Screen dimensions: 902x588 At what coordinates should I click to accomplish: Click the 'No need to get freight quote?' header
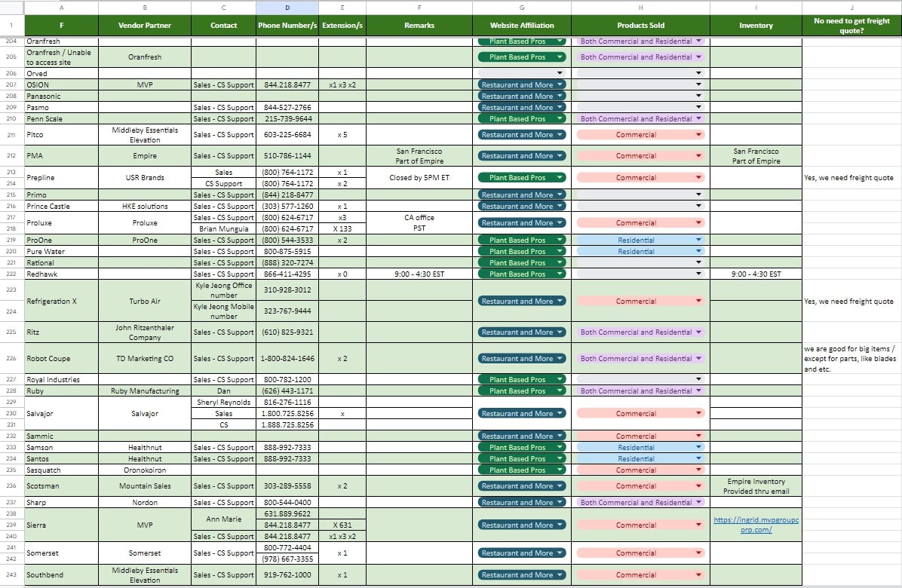tap(851, 26)
